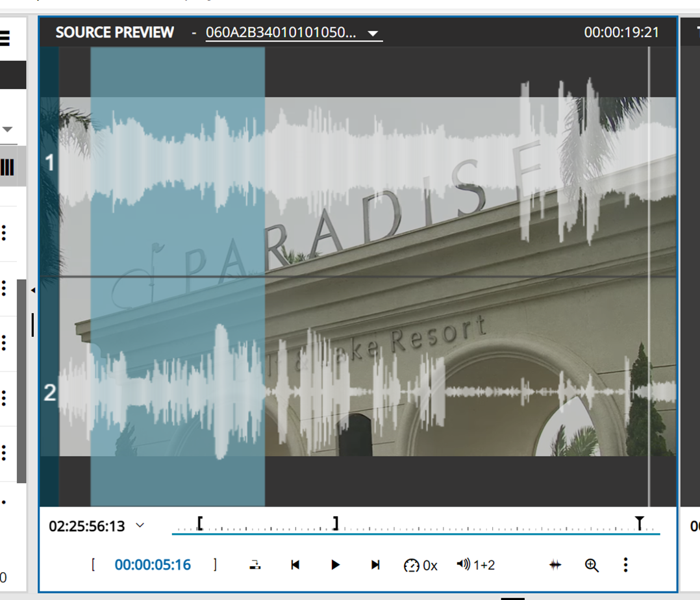Select audio track 1 in the preview
Screen dimensions: 700x600
tap(49, 163)
